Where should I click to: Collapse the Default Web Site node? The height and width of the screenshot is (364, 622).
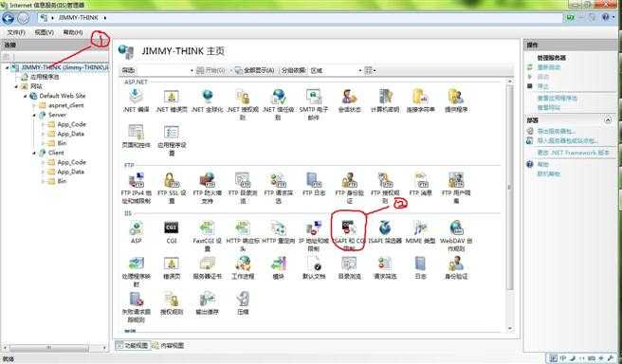(x=26, y=96)
